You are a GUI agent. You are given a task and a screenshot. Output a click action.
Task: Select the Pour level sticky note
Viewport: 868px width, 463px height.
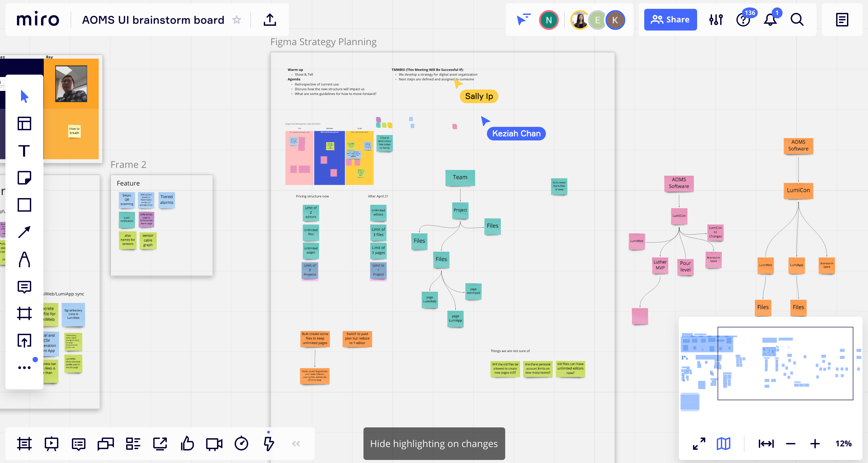pyautogui.click(x=685, y=267)
